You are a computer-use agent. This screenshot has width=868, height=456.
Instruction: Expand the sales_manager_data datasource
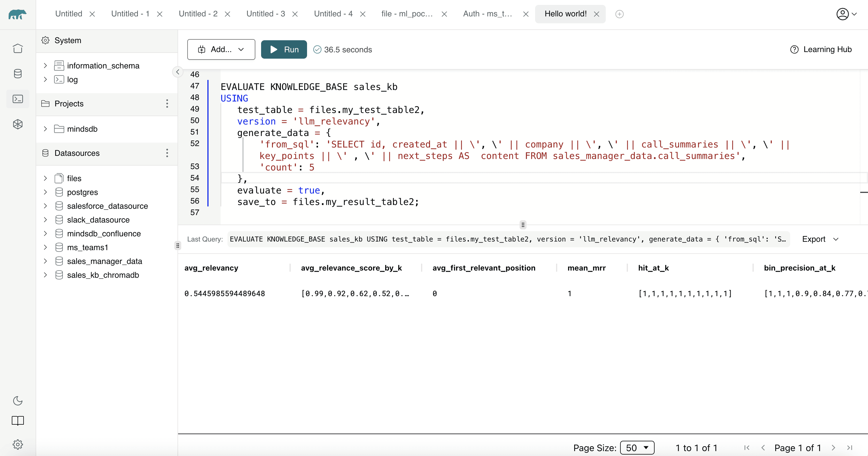45,261
